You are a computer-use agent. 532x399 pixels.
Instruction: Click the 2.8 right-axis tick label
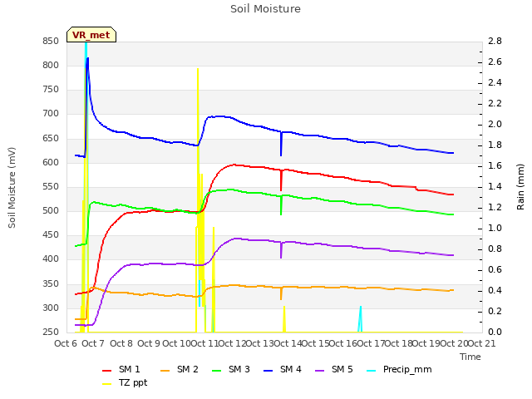click(x=495, y=41)
